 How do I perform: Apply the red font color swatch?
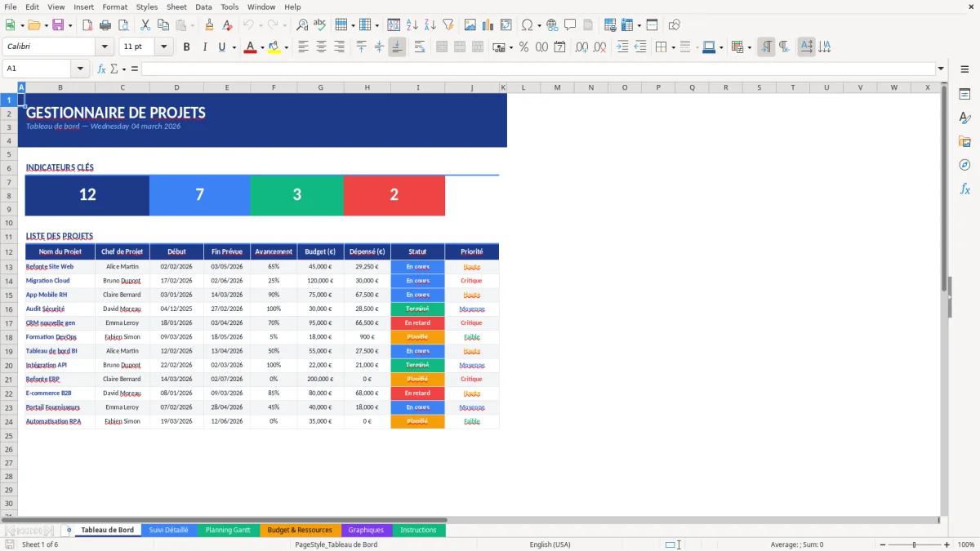(249, 47)
